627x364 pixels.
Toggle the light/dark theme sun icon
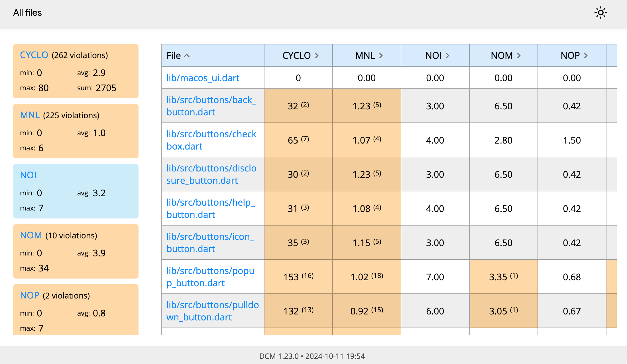[x=600, y=13]
